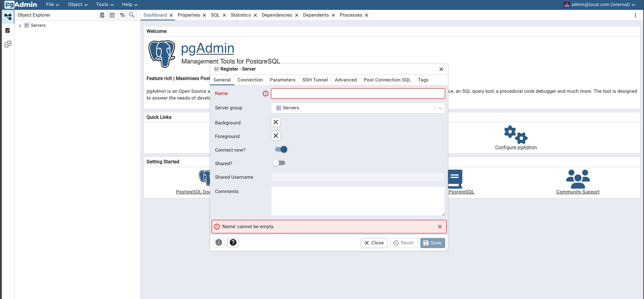644x299 pixels.
Task: Close the Processes tab with its X
Action: pyautogui.click(x=366, y=15)
